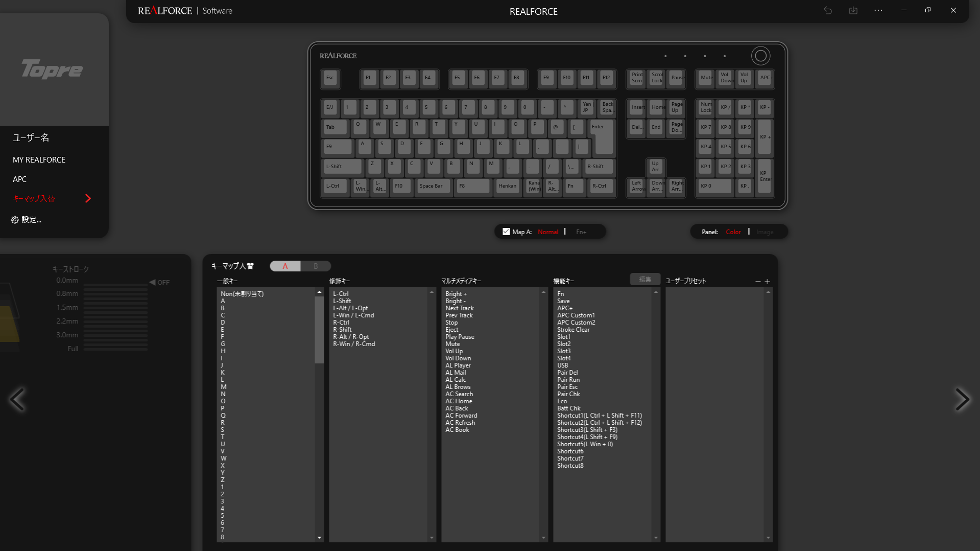This screenshot has width=980, height=551.
Task: Click the settings gear icon in sidebar
Action: (15, 220)
